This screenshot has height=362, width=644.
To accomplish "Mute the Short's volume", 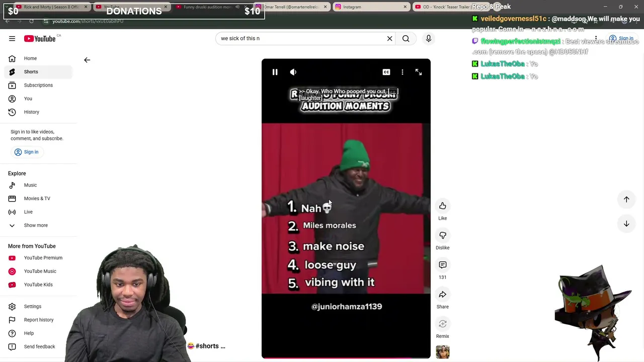I will click(293, 72).
